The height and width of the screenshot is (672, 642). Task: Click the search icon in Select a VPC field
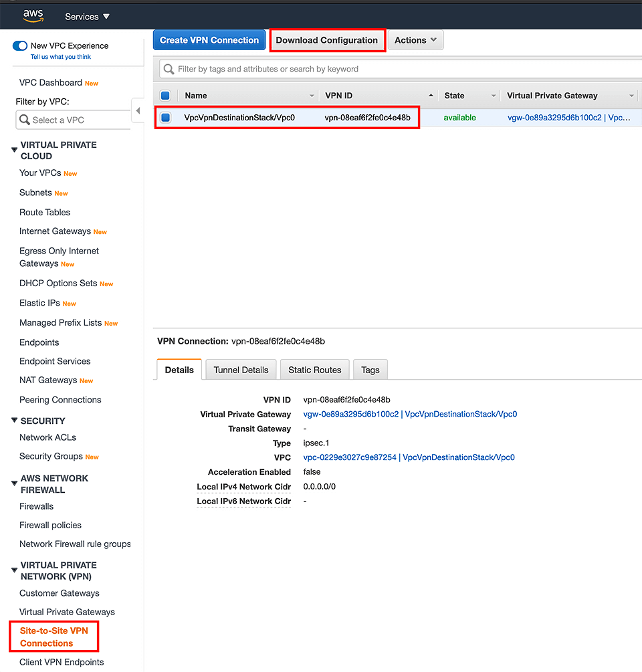25,120
